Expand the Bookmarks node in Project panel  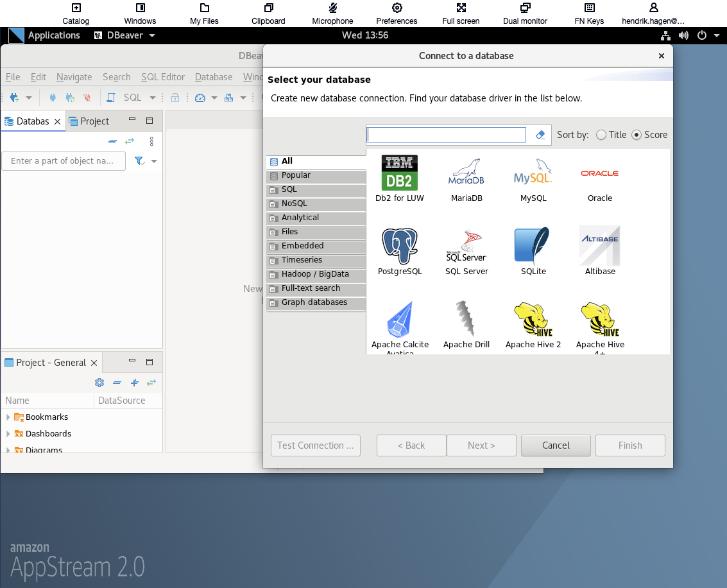pos(8,417)
